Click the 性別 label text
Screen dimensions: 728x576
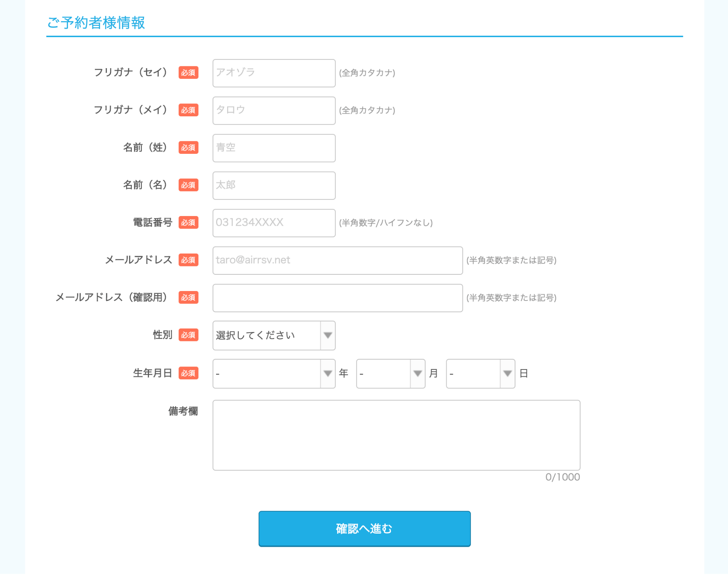(x=162, y=335)
